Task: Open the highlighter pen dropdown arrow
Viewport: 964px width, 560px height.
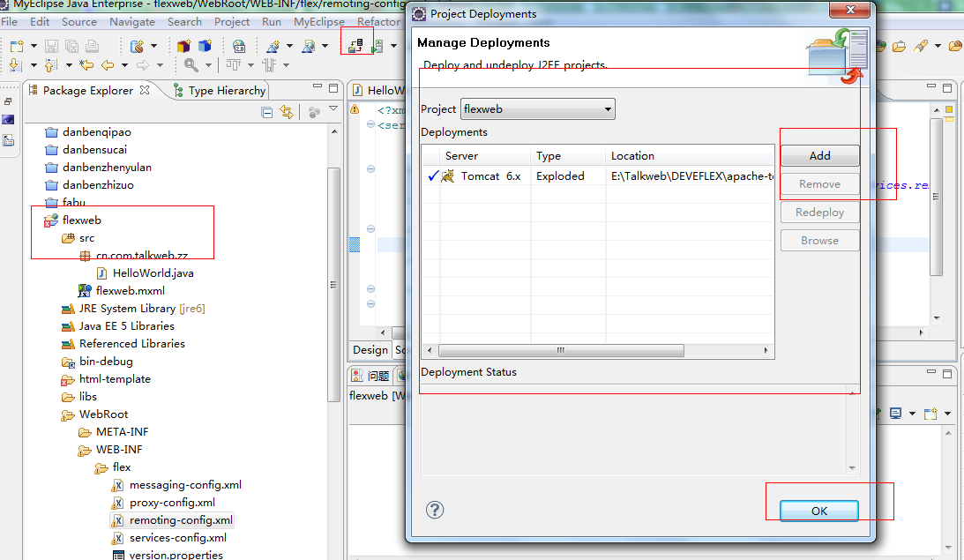Action: point(938,46)
